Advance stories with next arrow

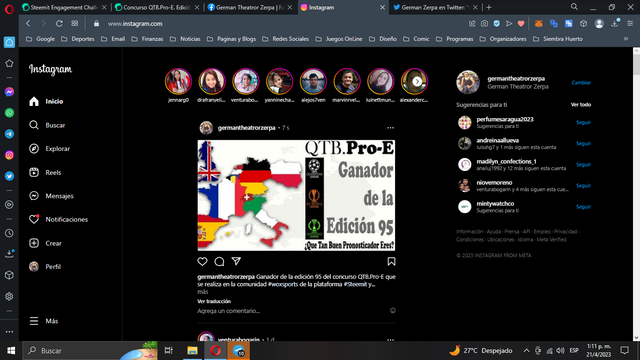coord(417,82)
